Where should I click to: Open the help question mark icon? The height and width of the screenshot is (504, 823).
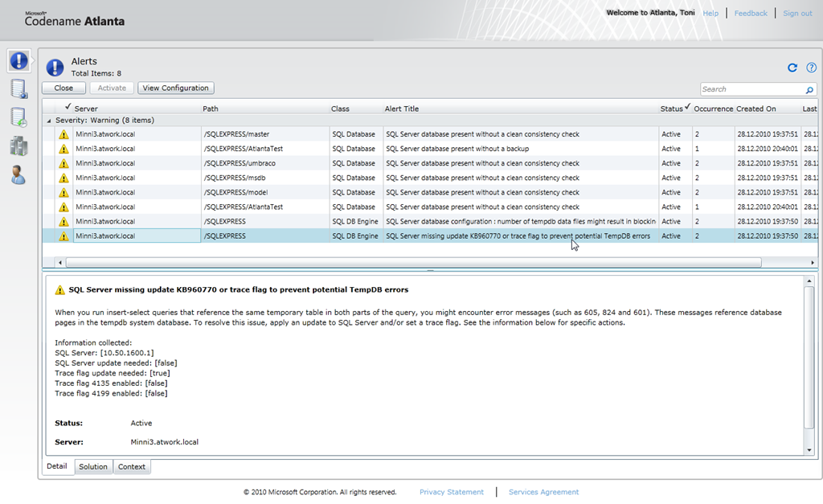tap(811, 68)
